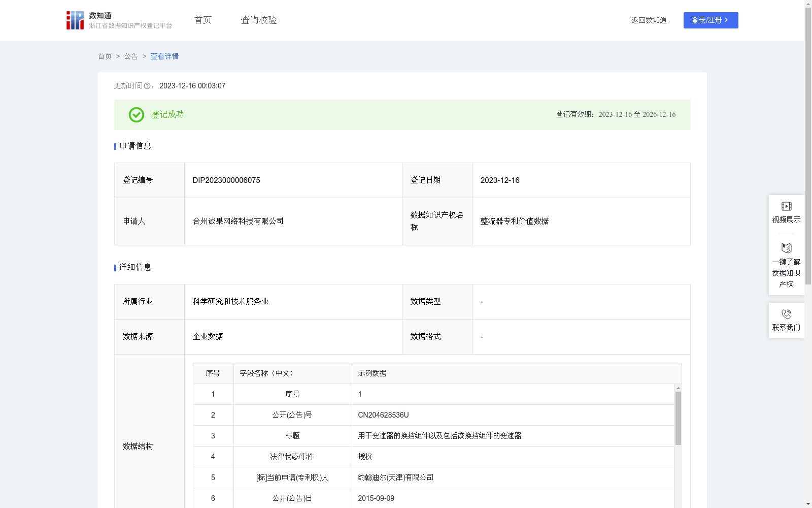Click sample title 用于变速器的换挡组件
812x508 pixels.
click(x=439, y=436)
